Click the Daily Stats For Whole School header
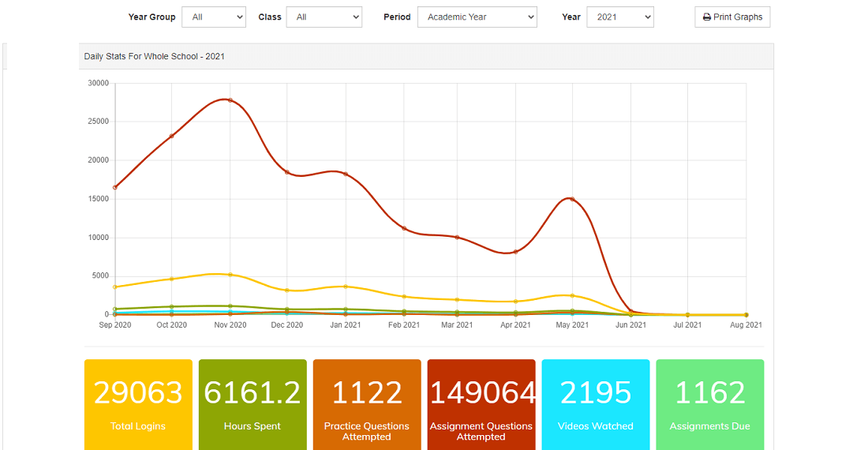The width and height of the screenshot is (868, 450). (x=155, y=57)
